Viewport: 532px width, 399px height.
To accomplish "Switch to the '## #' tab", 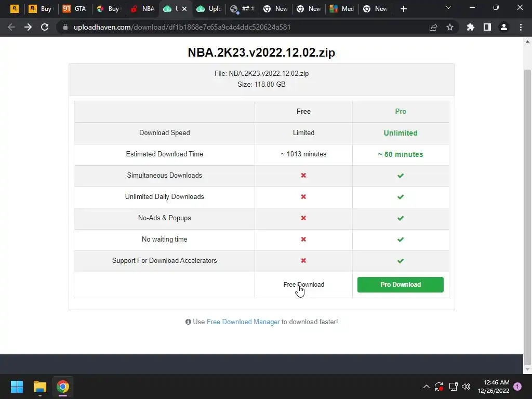I will click(x=242, y=9).
